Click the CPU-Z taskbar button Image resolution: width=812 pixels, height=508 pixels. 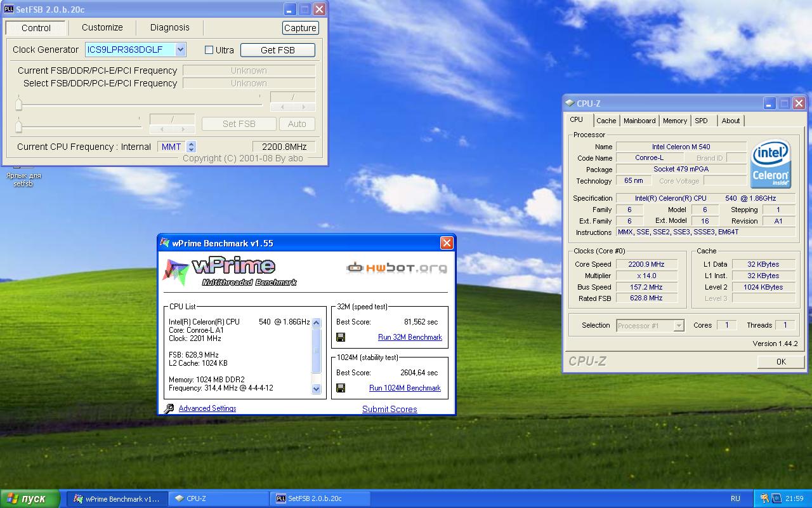pyautogui.click(x=219, y=498)
